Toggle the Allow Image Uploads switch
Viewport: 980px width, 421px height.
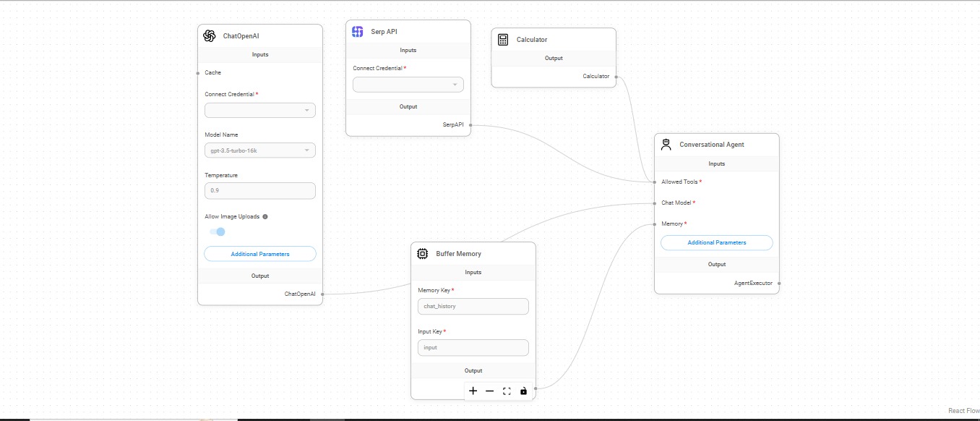[217, 231]
